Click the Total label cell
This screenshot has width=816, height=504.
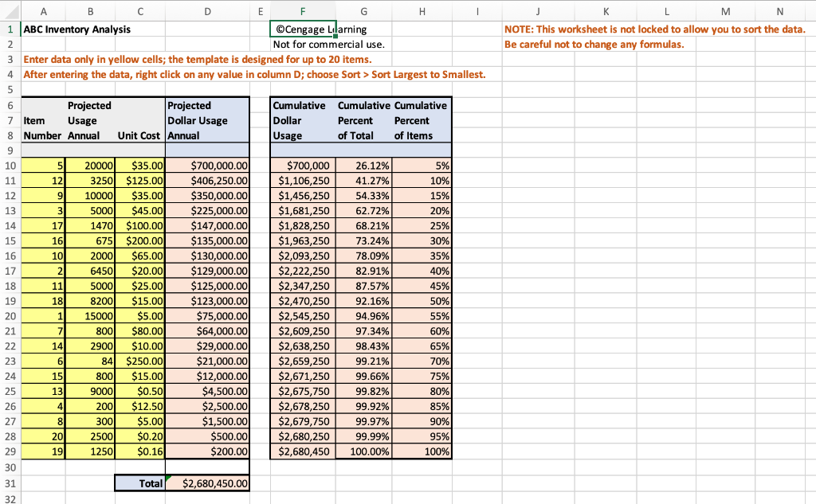point(140,484)
